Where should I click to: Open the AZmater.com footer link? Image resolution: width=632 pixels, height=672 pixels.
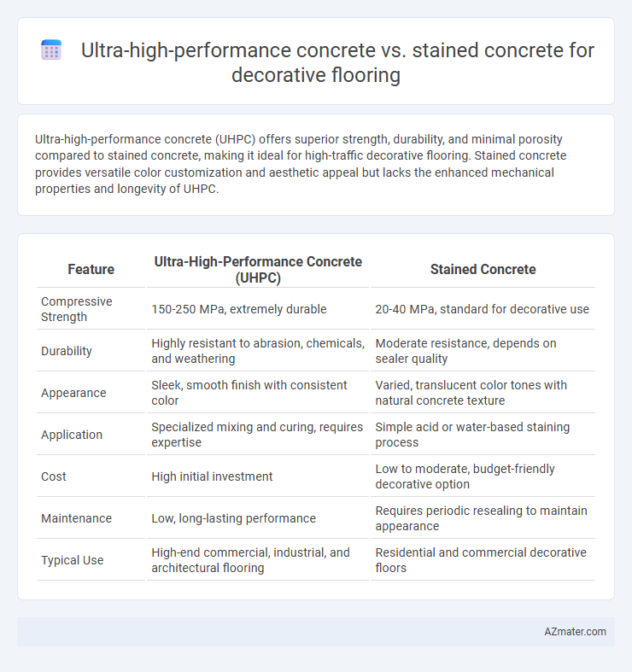pyautogui.click(x=575, y=632)
